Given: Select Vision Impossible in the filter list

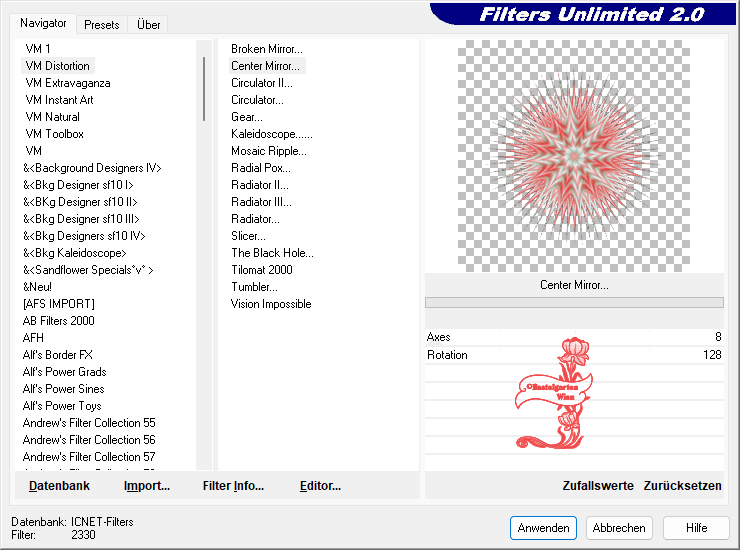Looking at the screenshot, I should pos(271,304).
